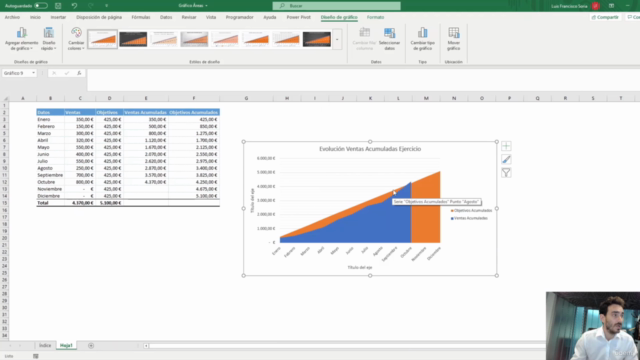640x360 pixels.
Task: Open Agregar elemento de gráfico menu
Action: 22,39
